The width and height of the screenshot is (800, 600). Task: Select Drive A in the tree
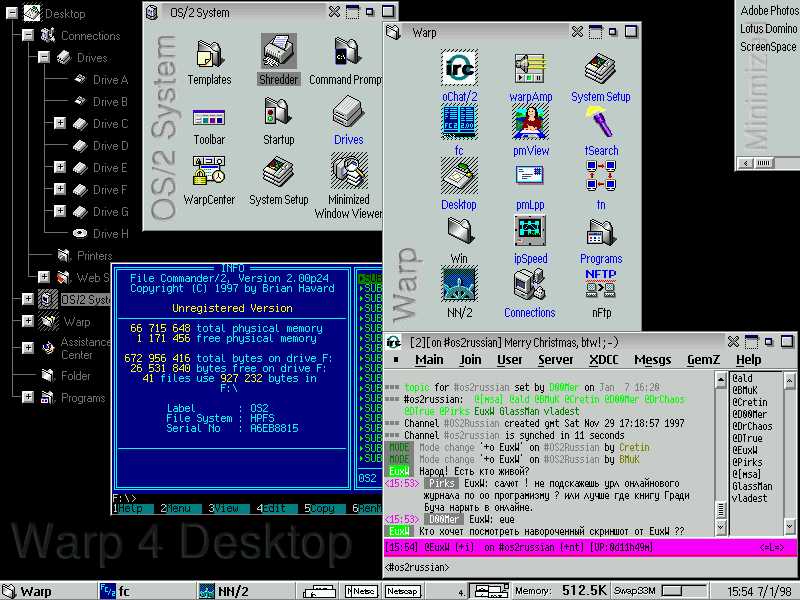point(111,80)
